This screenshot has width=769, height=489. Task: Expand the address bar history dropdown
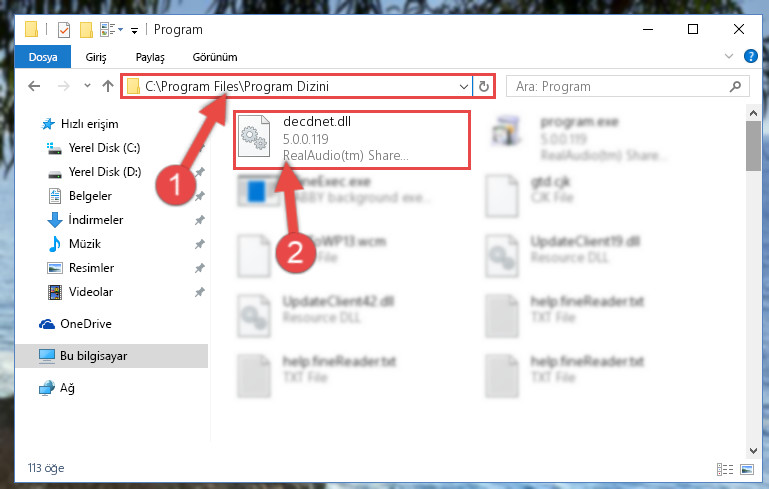pos(463,87)
